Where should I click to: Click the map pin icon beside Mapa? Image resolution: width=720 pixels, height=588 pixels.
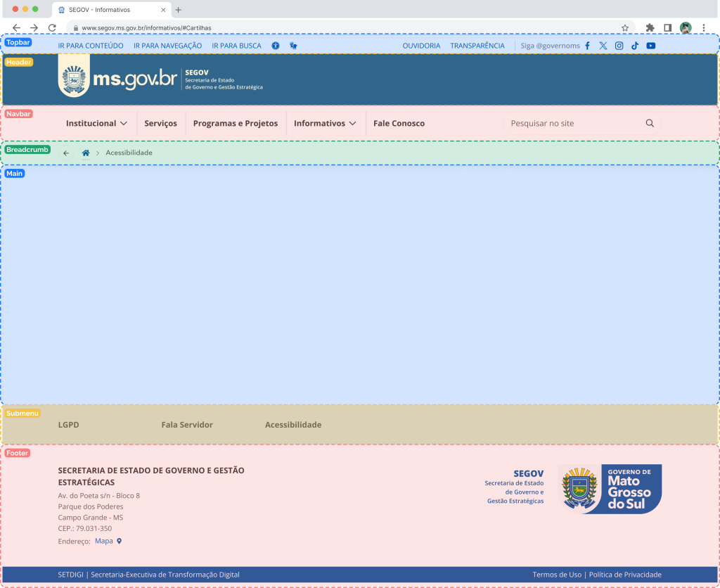(x=120, y=541)
